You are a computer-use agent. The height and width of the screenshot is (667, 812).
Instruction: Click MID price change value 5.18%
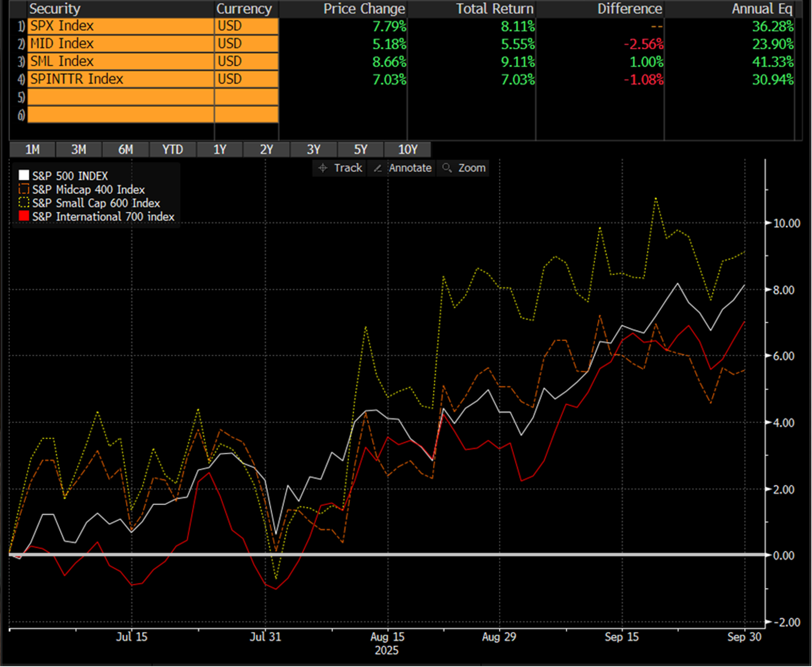point(389,44)
